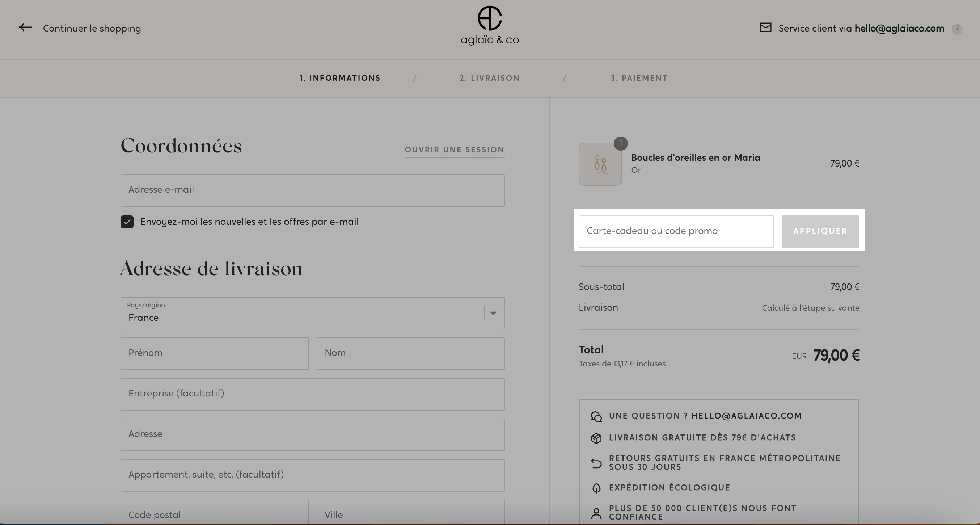Go to the 3. Paiement step
Viewport: 980px width, 525px height.
click(639, 78)
